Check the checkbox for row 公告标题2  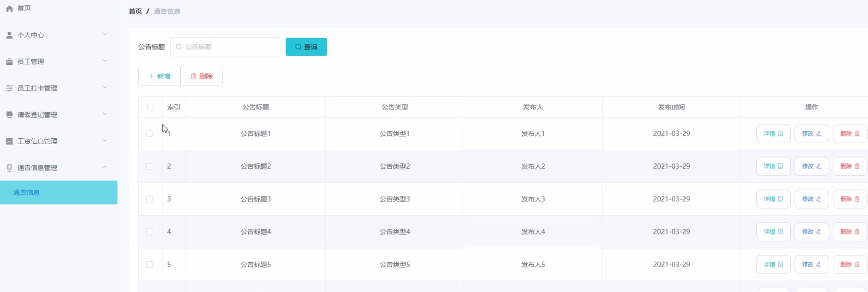pos(150,166)
